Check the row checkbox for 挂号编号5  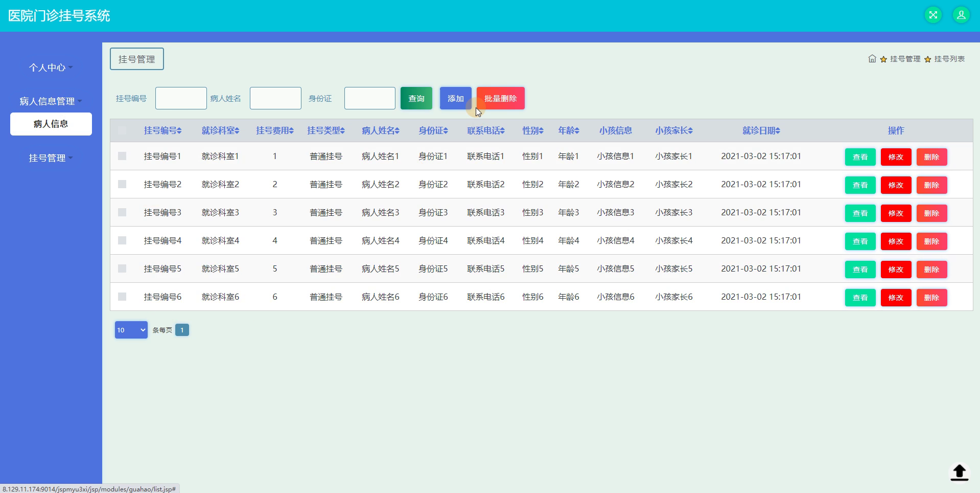pos(122,268)
